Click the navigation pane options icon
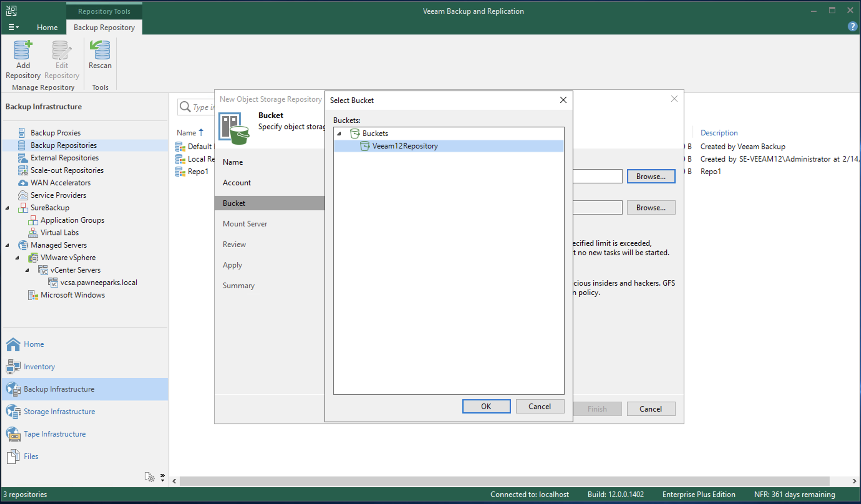Viewport: 861px width, 504px height. tap(150, 477)
